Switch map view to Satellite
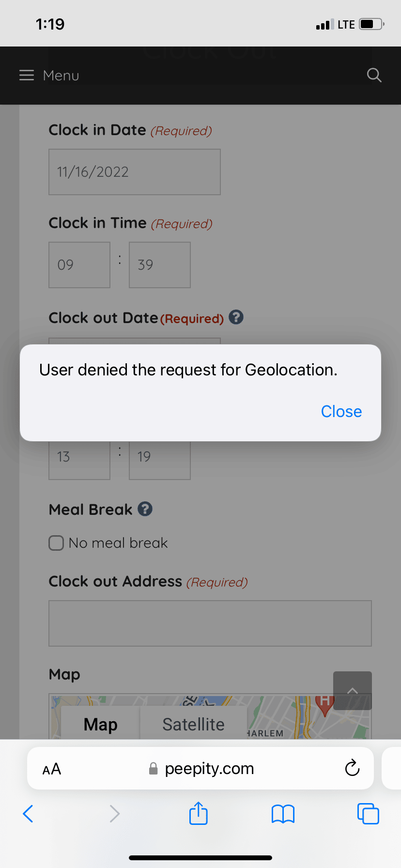Screen dimensions: 401x868 pos(193,724)
